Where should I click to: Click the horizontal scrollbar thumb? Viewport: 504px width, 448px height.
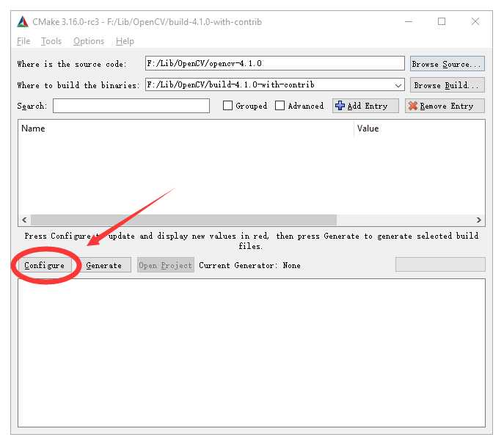183,220
